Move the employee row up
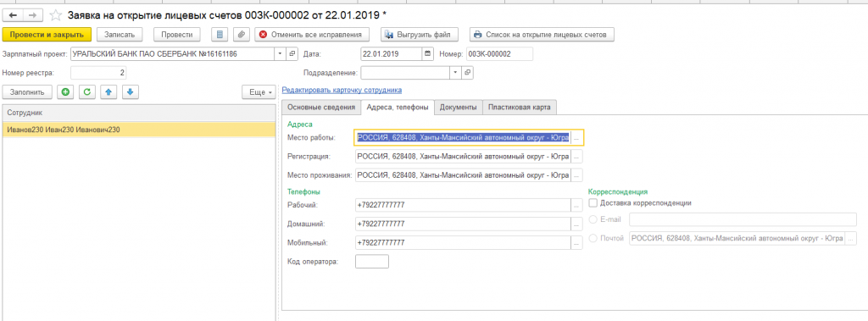Screen dimensions: 868x321 pyautogui.click(x=108, y=92)
